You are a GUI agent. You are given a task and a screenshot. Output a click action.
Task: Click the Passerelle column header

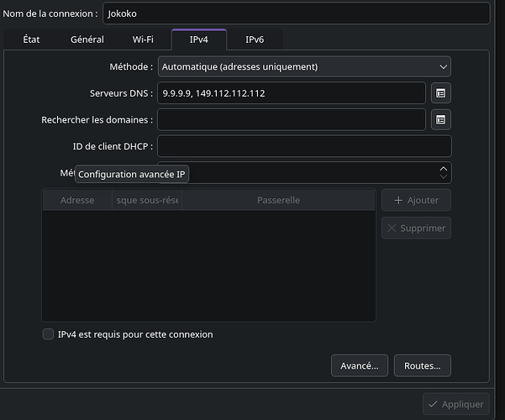tap(278, 200)
